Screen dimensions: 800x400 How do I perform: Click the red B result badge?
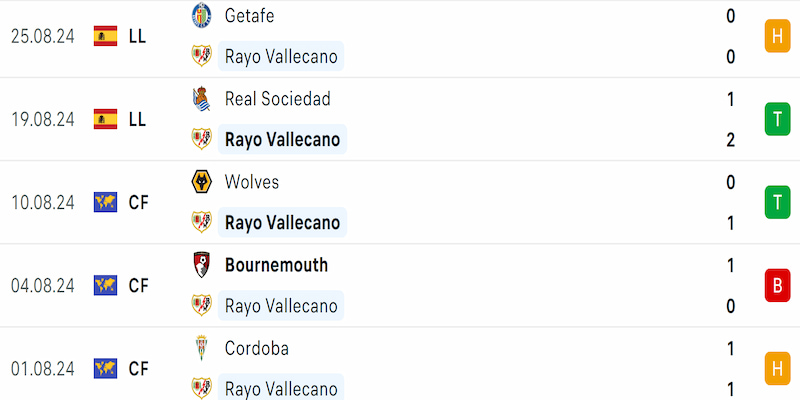pyautogui.click(x=777, y=286)
